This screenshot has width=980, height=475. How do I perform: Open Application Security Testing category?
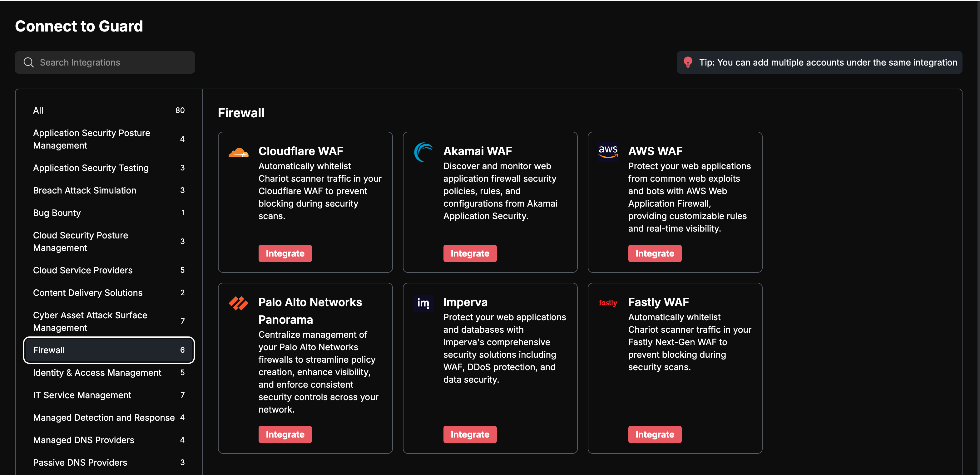[x=109, y=168]
